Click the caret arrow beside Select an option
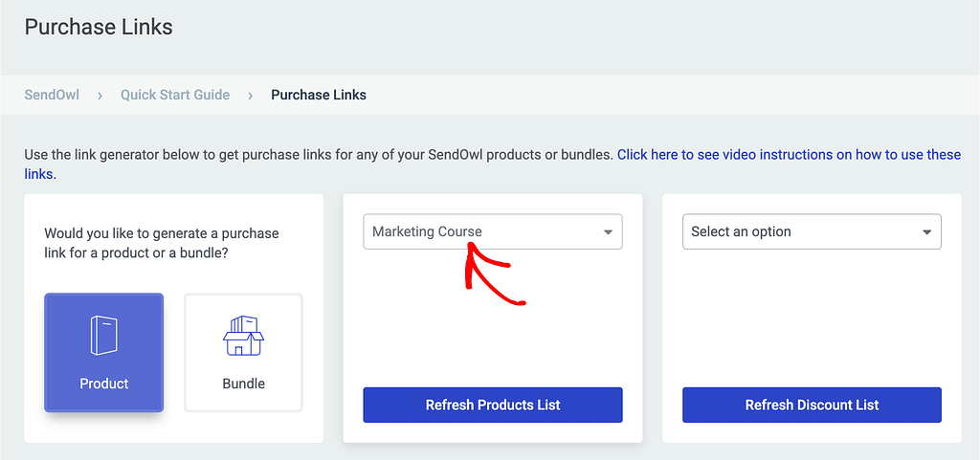The height and width of the screenshot is (460, 980). point(926,232)
